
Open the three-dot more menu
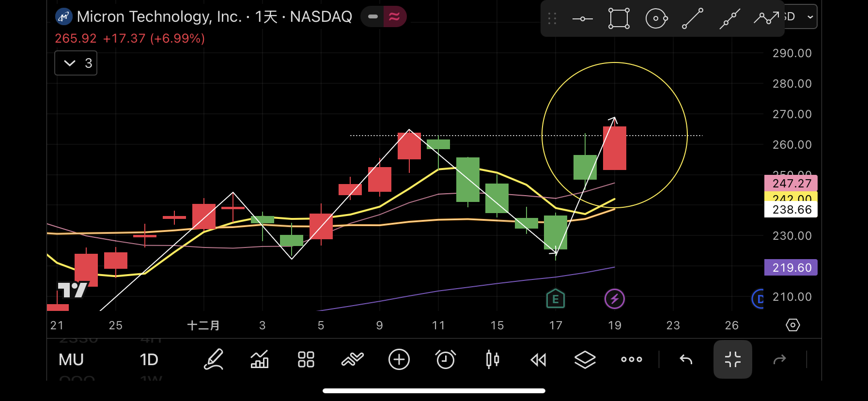coord(632,360)
